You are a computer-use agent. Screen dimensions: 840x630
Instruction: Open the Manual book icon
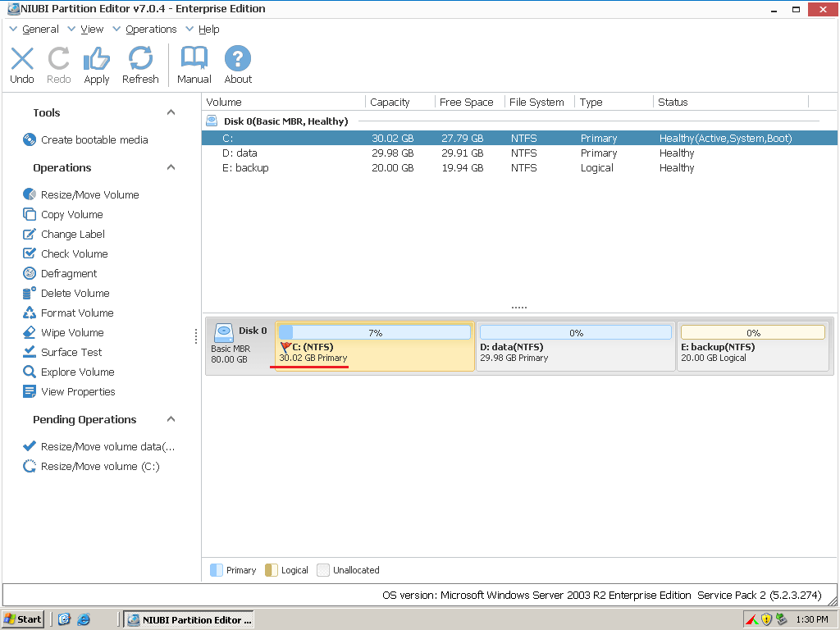194,58
